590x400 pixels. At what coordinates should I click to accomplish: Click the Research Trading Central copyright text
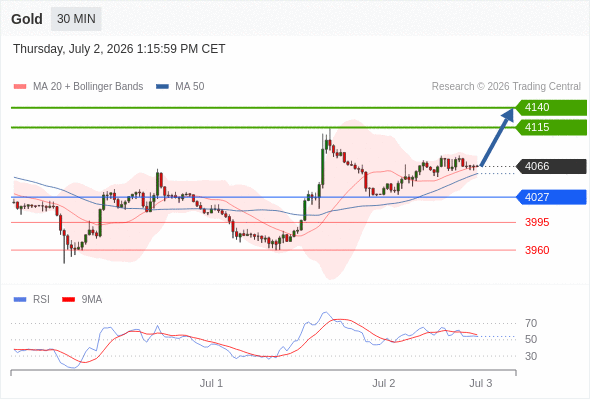[506, 87]
